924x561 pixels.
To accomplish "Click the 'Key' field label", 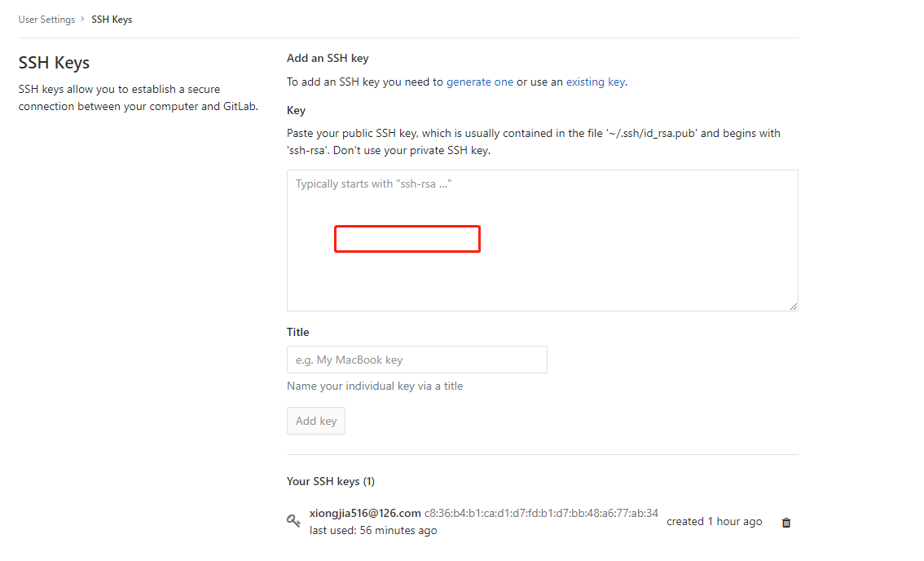I will click(x=296, y=110).
